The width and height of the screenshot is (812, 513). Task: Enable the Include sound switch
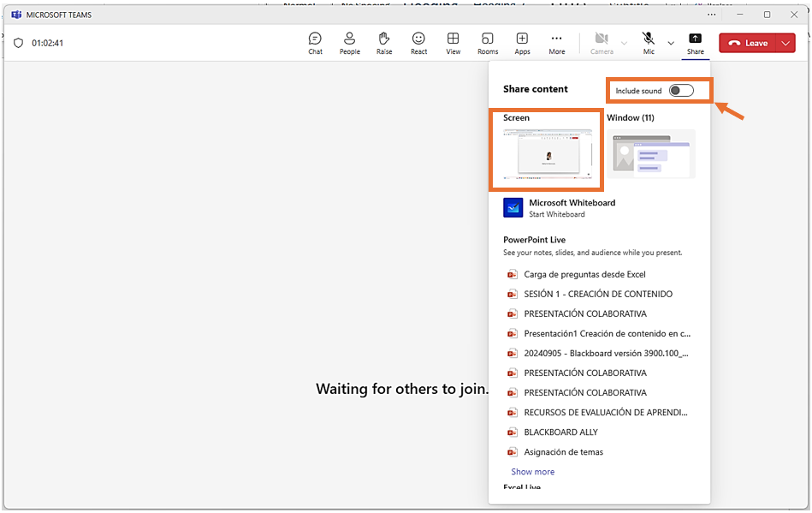[x=681, y=91]
